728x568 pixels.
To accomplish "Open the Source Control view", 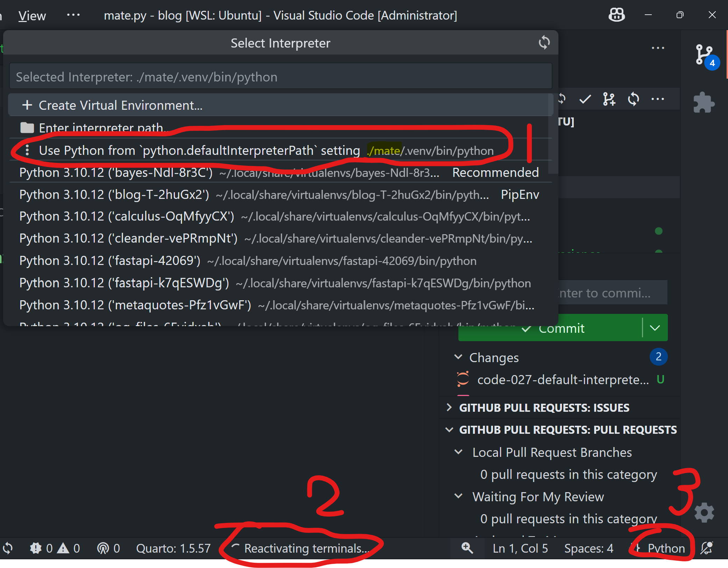I will [x=704, y=55].
